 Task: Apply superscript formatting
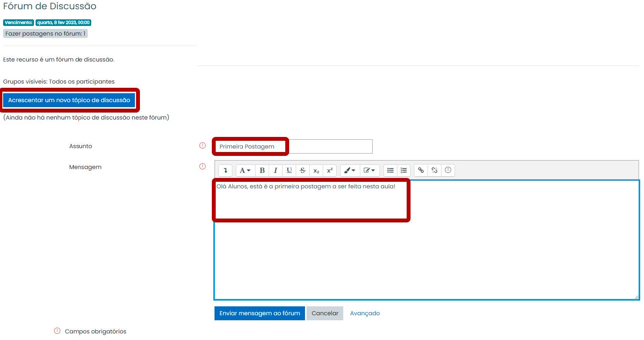click(330, 170)
